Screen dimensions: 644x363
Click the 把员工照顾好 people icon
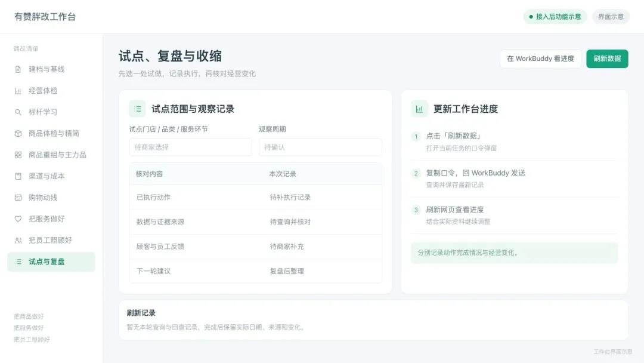pos(18,241)
